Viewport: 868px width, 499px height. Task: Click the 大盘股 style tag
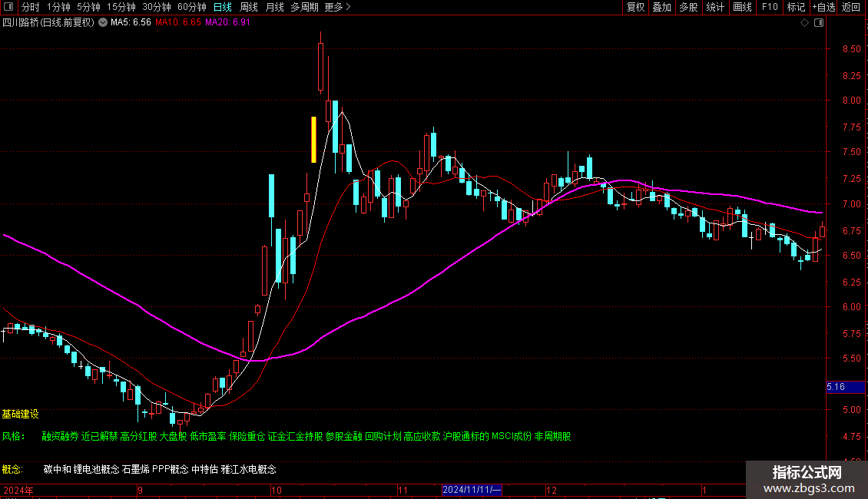point(174,437)
